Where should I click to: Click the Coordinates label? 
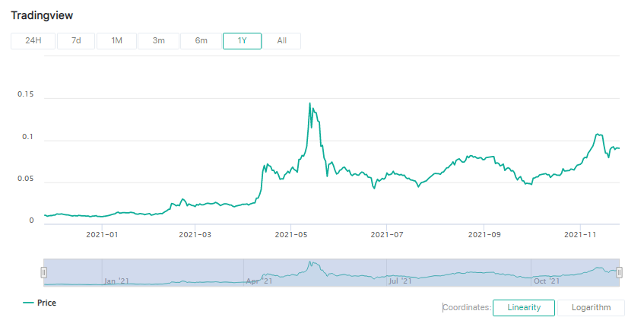click(467, 307)
